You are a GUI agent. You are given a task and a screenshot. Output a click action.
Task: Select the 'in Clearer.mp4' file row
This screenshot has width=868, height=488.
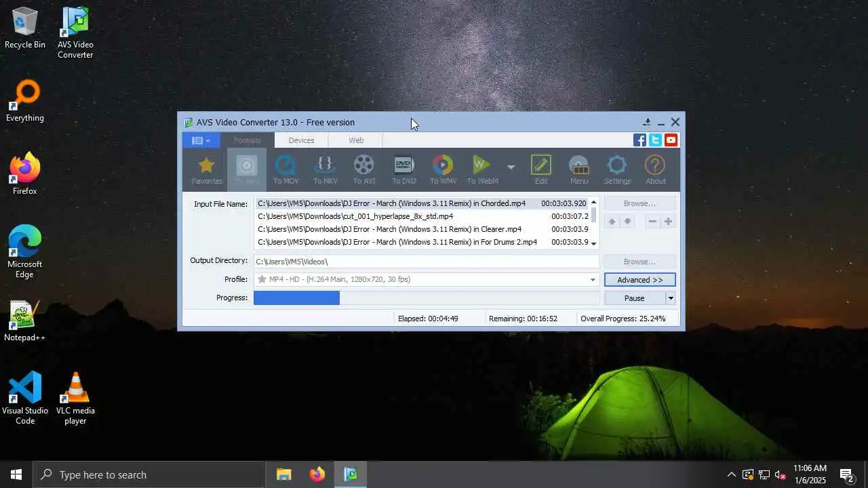pyautogui.click(x=422, y=229)
